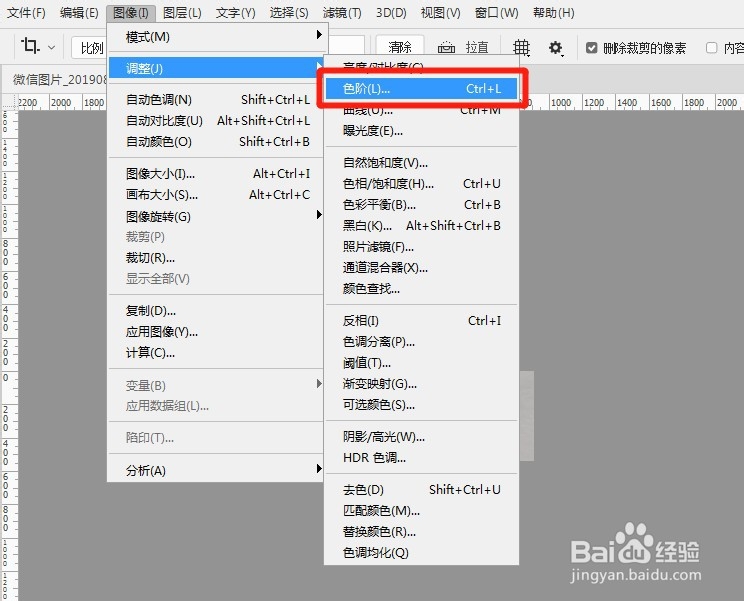Select 色调分离(P)... Posterize command
The image size is (744, 601).
(421, 342)
